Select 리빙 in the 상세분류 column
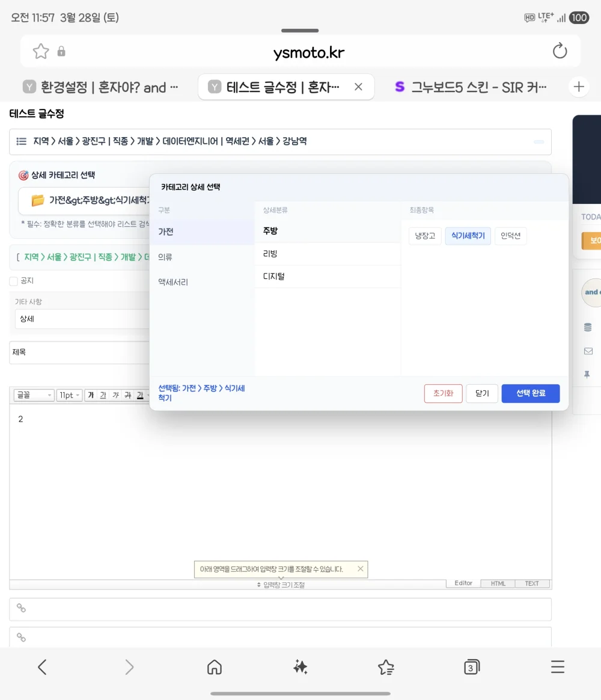601x700 pixels. coord(328,254)
